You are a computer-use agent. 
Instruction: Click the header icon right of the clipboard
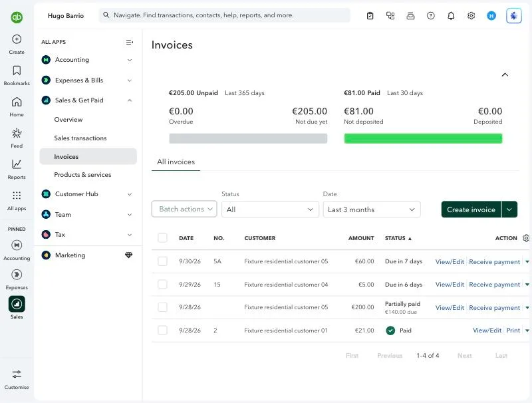(x=390, y=15)
